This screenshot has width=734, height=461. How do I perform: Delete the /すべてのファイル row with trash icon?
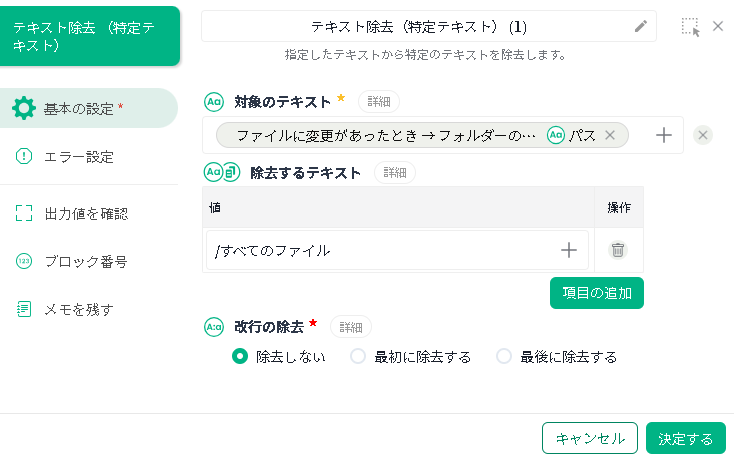point(618,250)
